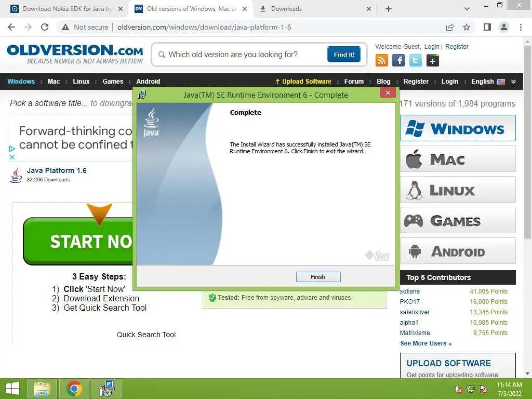Open the Java Platform 1.6 title link
Image resolution: width=532 pixels, height=399 pixels.
tap(57, 170)
